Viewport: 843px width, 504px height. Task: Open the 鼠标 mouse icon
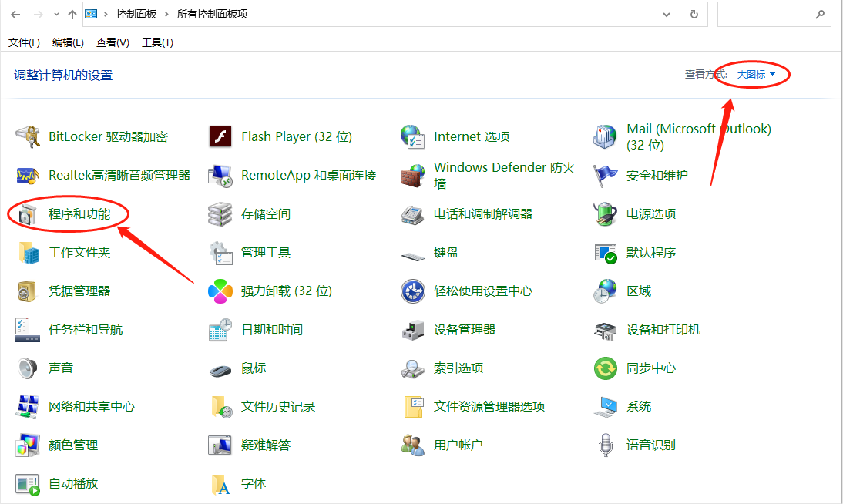click(220, 370)
